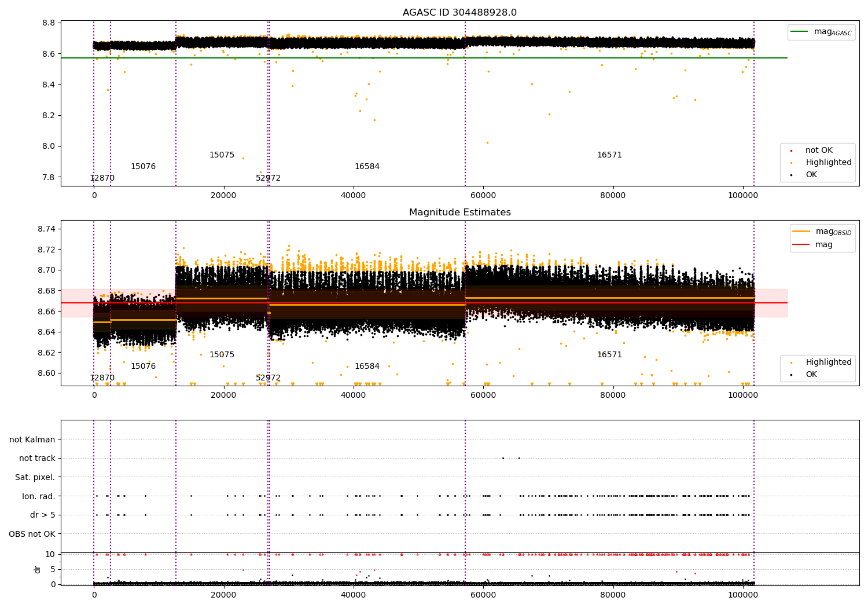Click the 8.8 y-axis tick label
868x608 pixels.
(49, 23)
